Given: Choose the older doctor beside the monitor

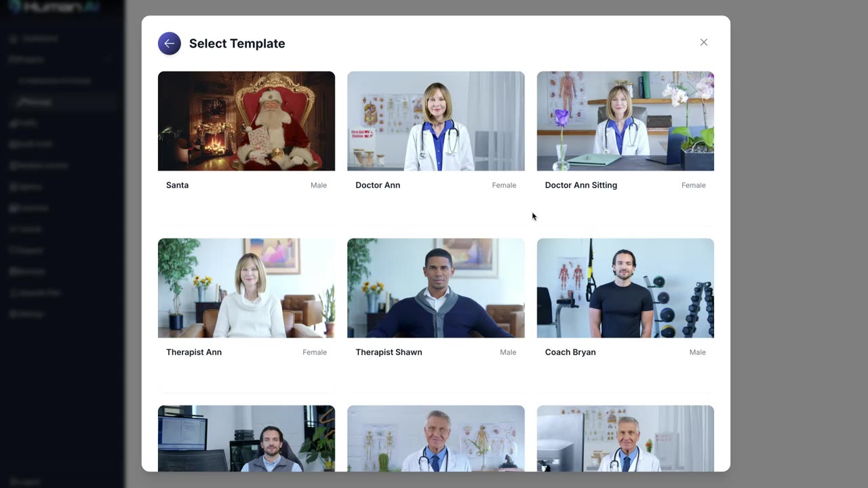Looking at the screenshot, I should click(625, 439).
